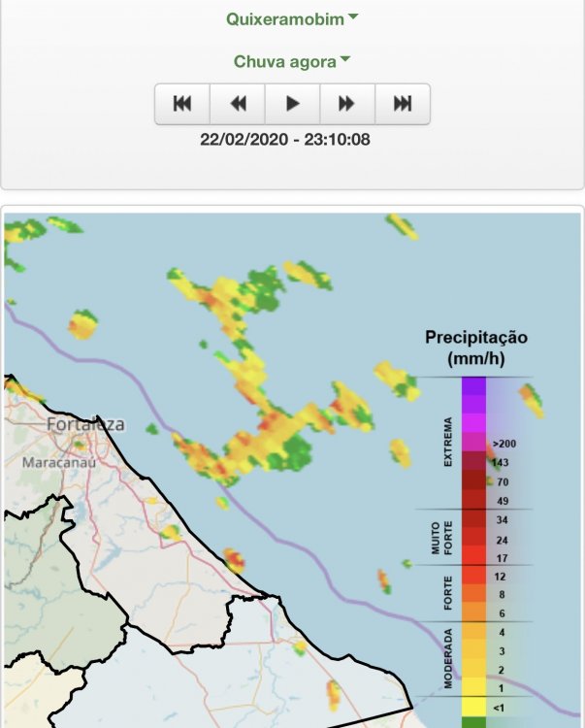This screenshot has width=585, height=728.
Task: Expand the Chuva agora dropdown
Action: pyautogui.click(x=292, y=61)
